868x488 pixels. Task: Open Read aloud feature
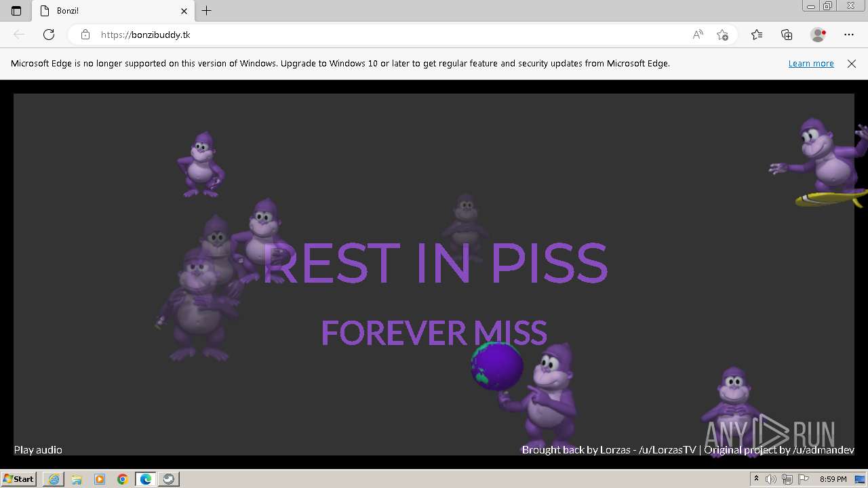point(698,35)
